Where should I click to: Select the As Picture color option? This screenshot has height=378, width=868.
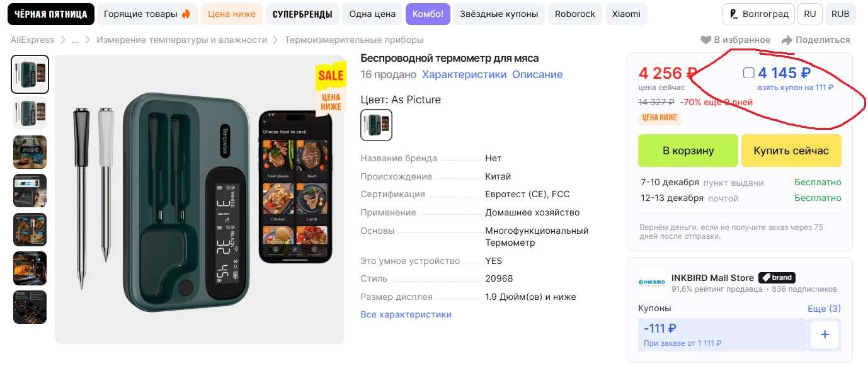(376, 125)
